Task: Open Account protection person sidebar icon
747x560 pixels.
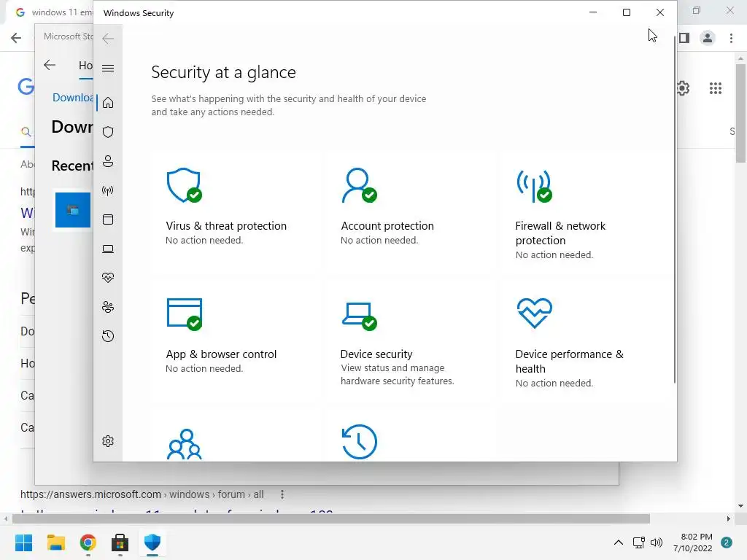Action: pos(108,161)
